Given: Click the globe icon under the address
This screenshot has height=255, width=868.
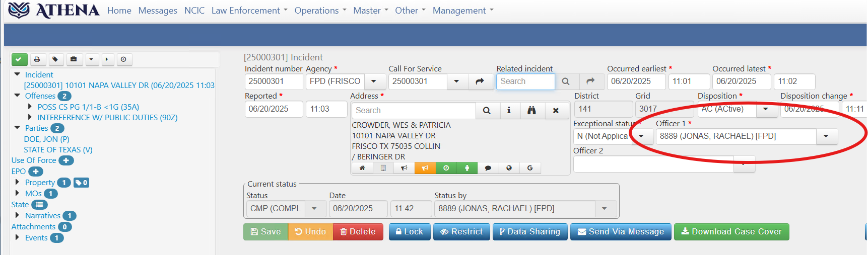Looking at the screenshot, I should pyautogui.click(x=509, y=168).
